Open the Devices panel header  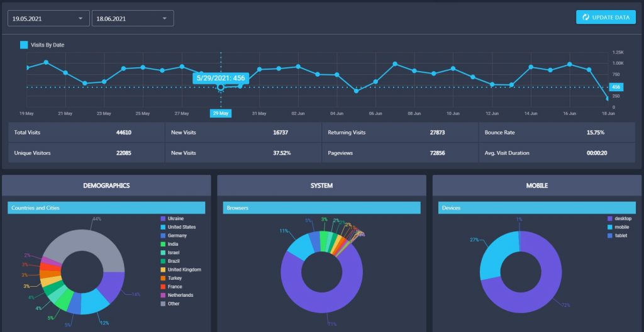(537, 208)
